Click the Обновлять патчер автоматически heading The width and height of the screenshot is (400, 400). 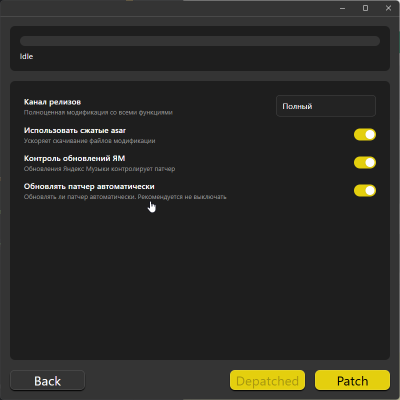click(x=89, y=186)
